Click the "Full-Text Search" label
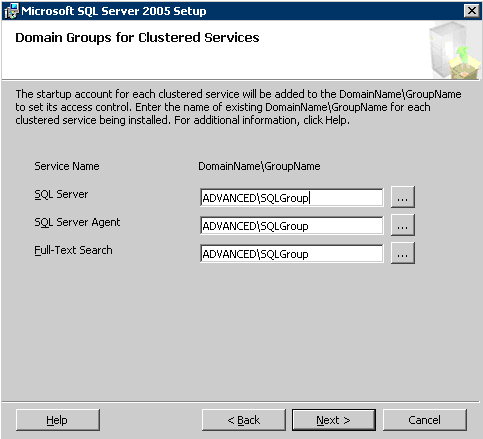 [73, 250]
